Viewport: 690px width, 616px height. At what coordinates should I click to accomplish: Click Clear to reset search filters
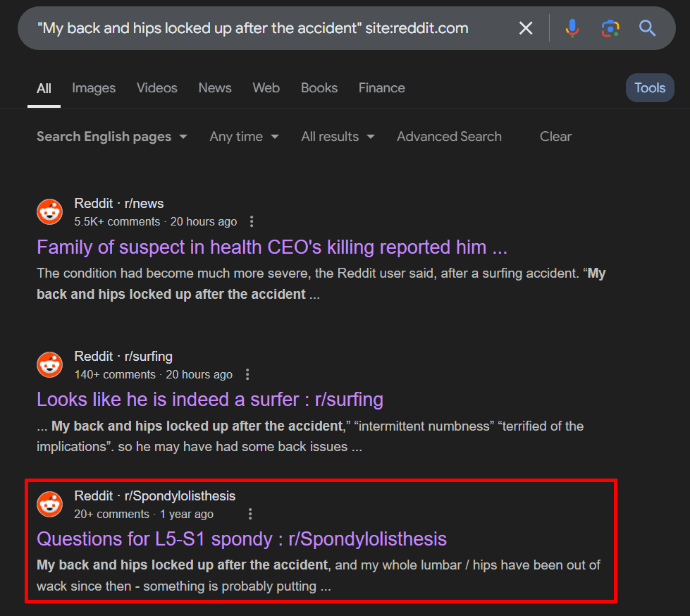[555, 136]
